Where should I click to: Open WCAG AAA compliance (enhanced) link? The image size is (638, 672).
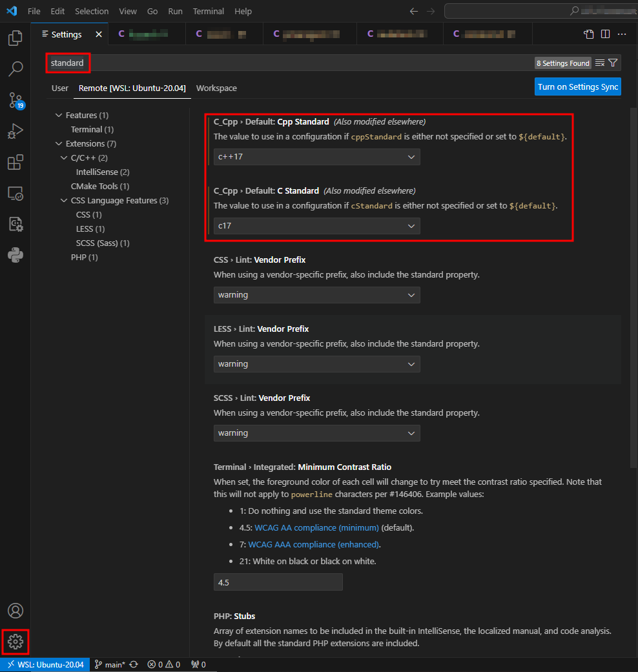coord(314,544)
